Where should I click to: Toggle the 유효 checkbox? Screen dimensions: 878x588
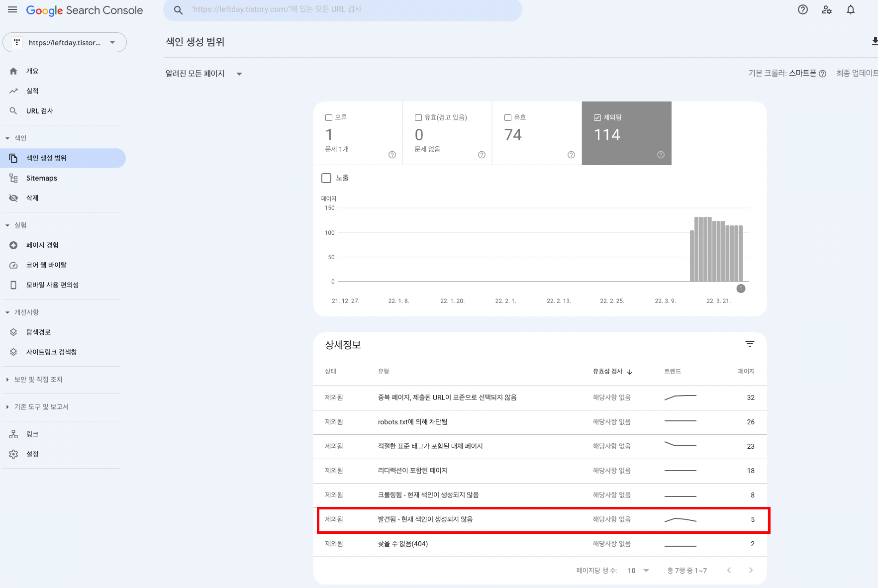coord(508,117)
